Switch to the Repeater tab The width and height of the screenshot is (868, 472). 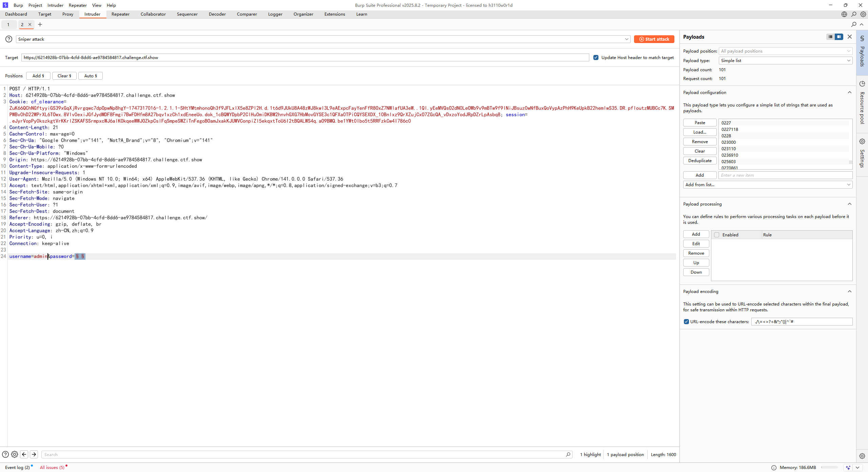(120, 14)
